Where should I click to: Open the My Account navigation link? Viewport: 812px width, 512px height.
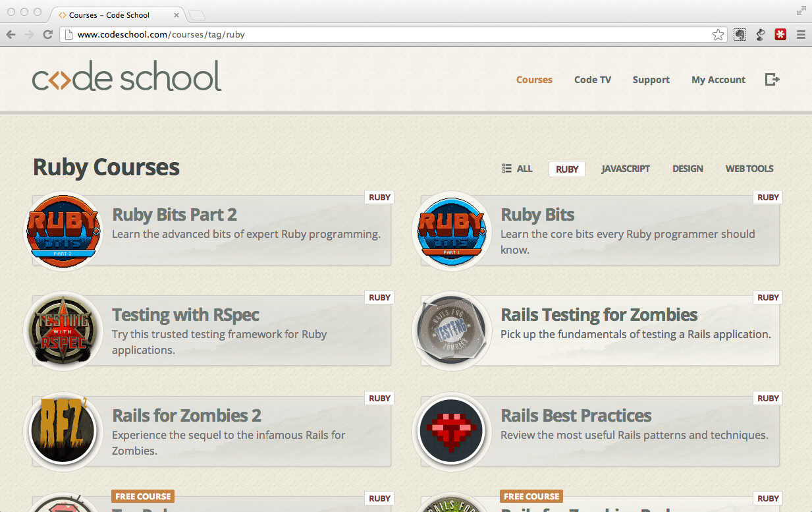tap(718, 80)
